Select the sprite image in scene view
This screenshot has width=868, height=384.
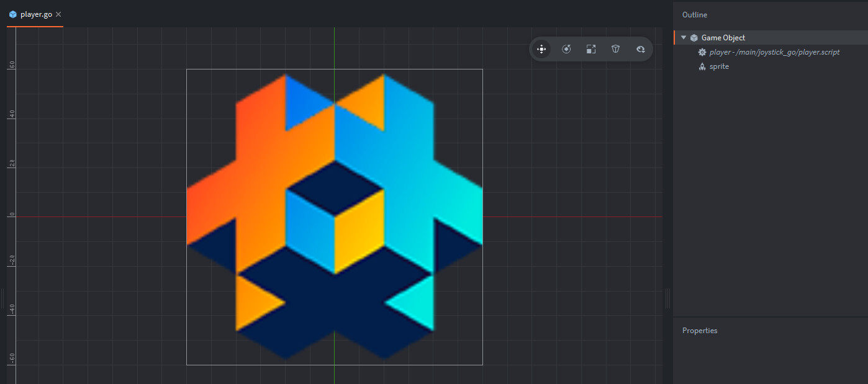[335, 217]
